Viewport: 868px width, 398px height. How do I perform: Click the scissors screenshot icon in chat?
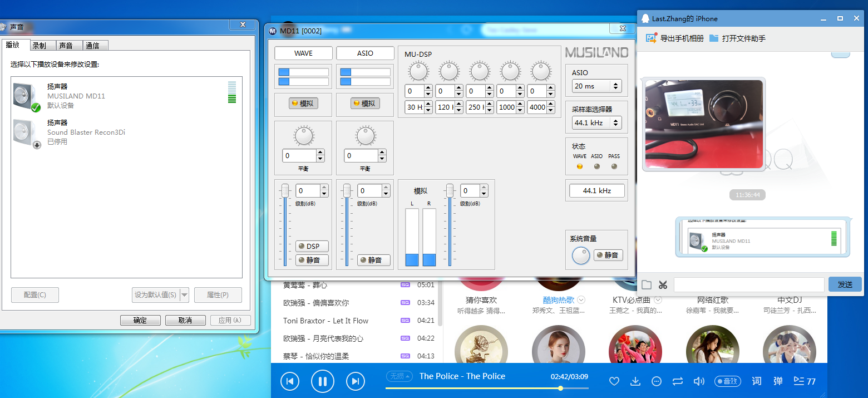[662, 285]
